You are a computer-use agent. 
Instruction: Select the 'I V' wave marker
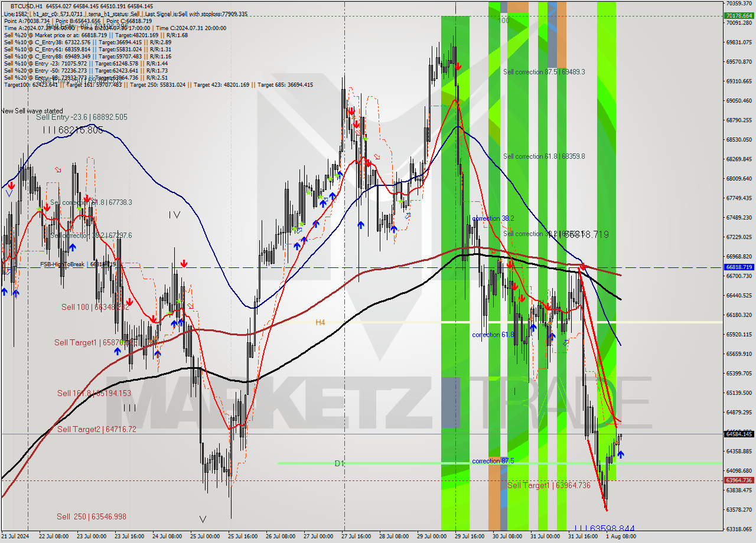pyautogui.click(x=174, y=215)
